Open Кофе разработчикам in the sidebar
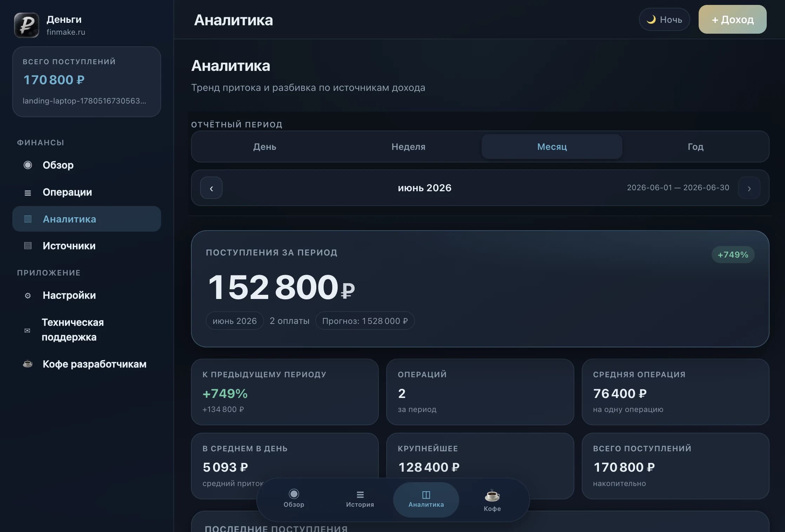 87,364
